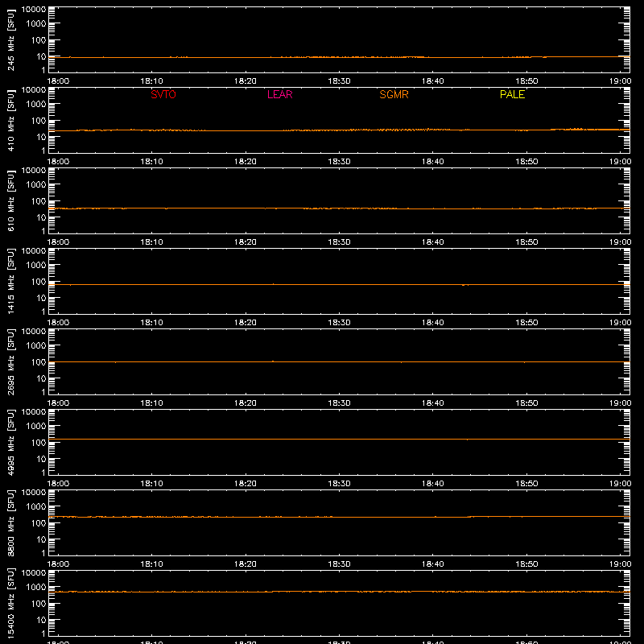
Task: Click '18:30' time label of the 245 MHz plot
Action: coord(339,81)
